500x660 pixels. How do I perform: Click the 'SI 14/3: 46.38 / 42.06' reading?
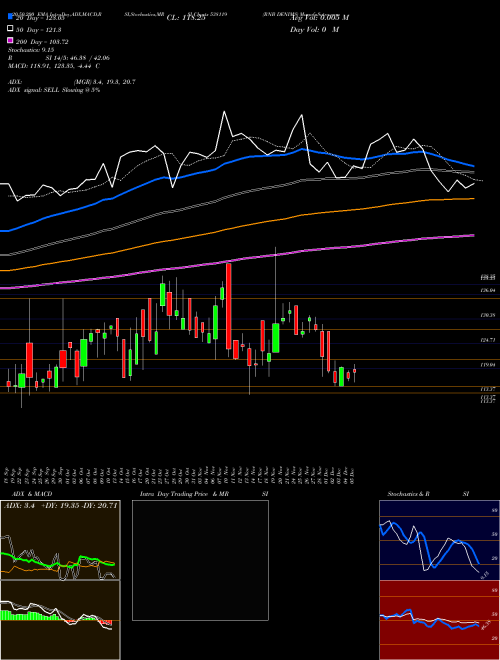[x=77, y=58]
